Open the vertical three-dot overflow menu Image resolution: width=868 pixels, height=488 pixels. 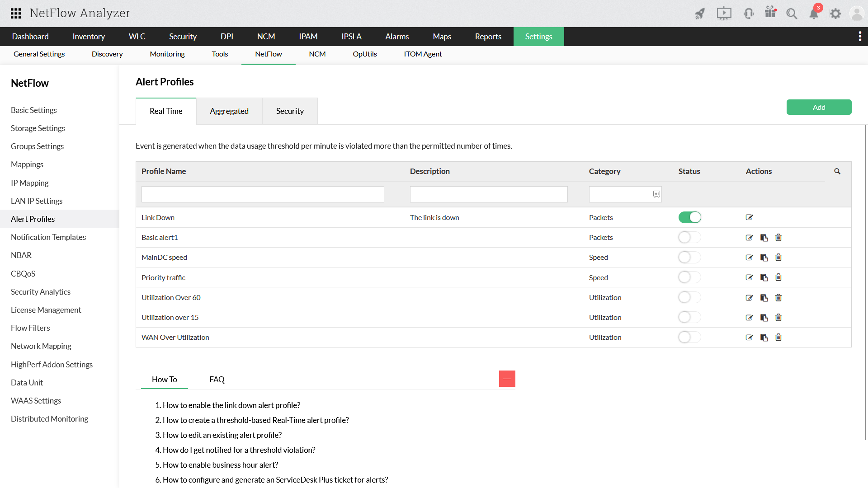click(x=860, y=36)
